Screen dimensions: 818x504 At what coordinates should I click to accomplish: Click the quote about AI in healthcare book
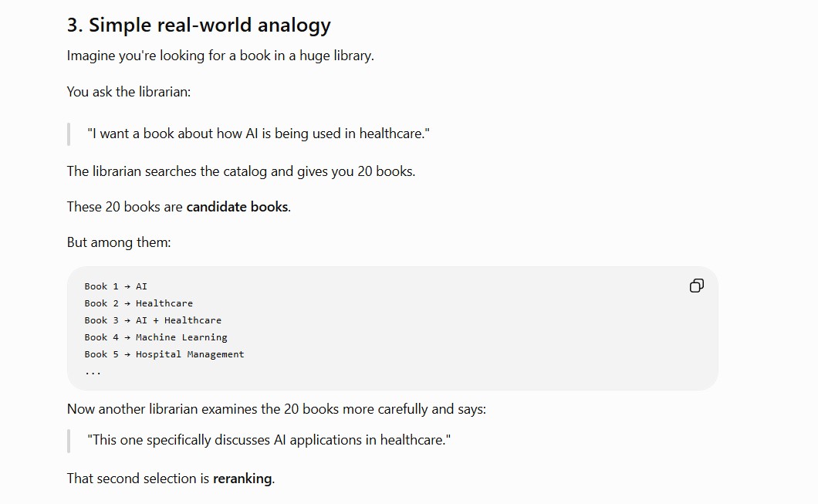pyautogui.click(x=259, y=134)
